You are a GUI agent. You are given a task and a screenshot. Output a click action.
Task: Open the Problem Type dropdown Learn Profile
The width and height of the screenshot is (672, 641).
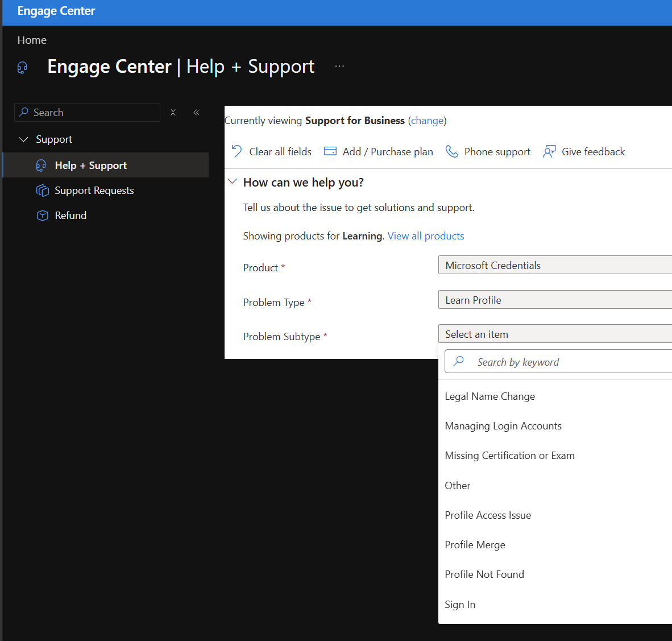[555, 300]
